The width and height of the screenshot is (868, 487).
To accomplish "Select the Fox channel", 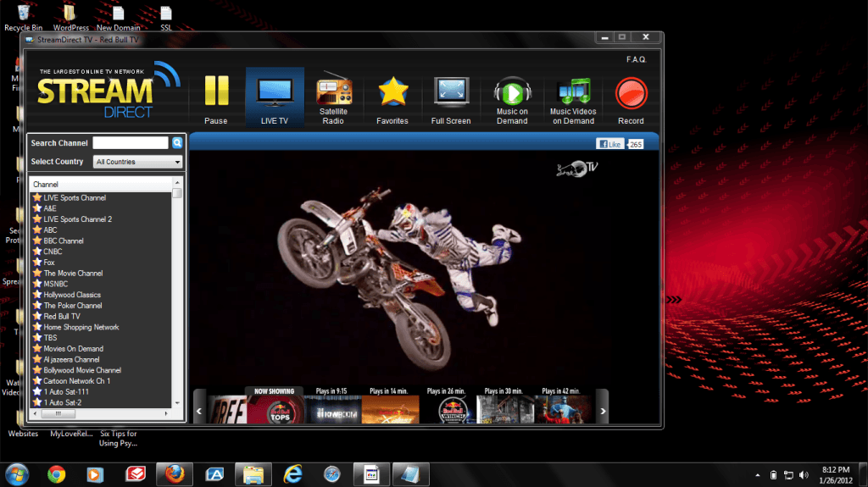I will tap(49, 263).
